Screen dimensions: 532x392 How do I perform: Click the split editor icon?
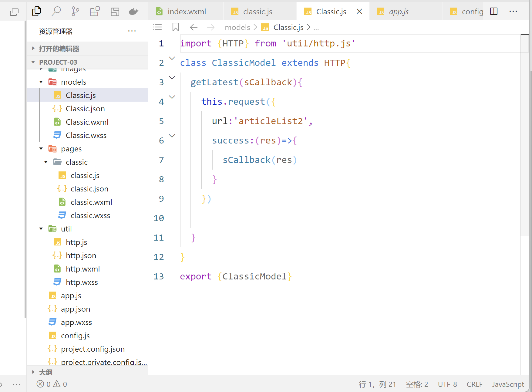pos(494,12)
